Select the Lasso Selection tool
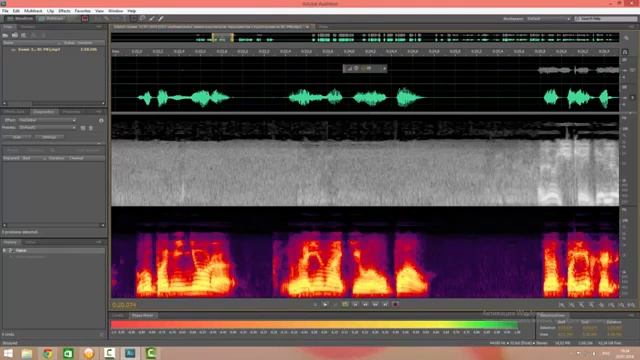This screenshot has width=640, height=360. pyautogui.click(x=142, y=19)
